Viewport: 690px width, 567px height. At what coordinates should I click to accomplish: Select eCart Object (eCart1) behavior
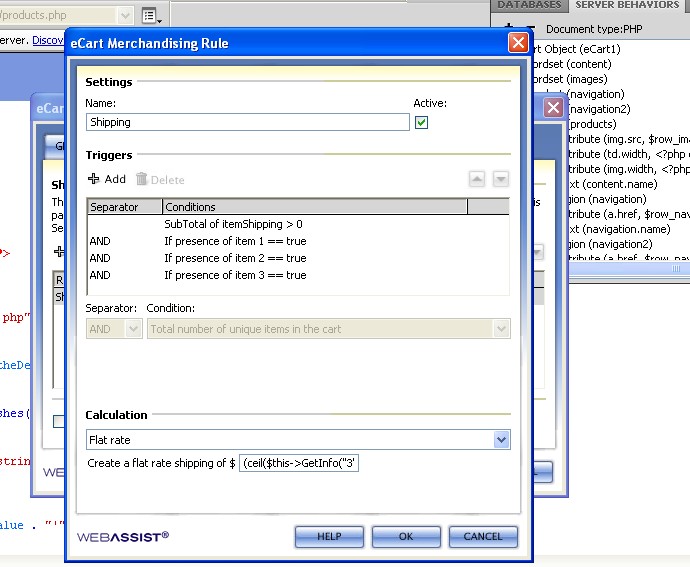[x=576, y=49]
